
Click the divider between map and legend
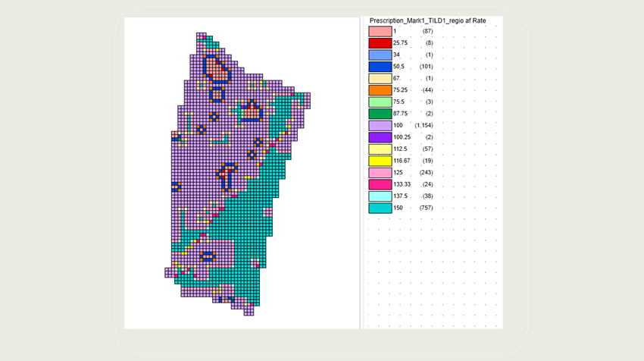click(361, 173)
